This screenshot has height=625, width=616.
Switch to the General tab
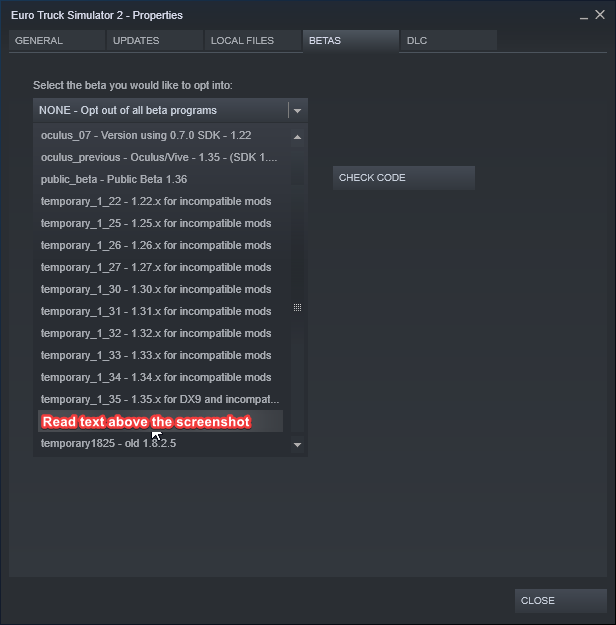[x=56, y=41]
